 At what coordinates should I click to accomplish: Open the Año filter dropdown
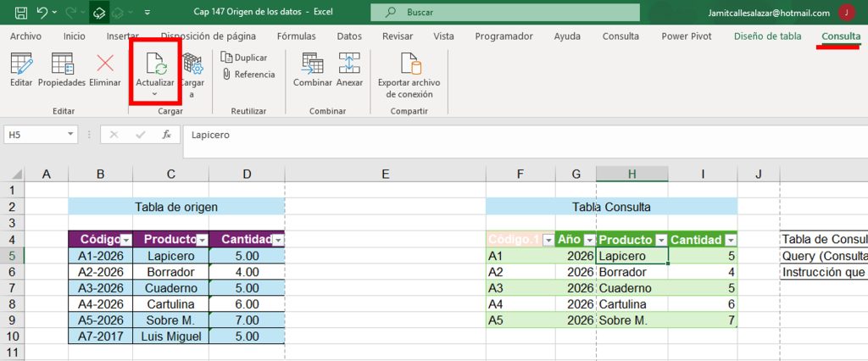pyautogui.click(x=590, y=240)
